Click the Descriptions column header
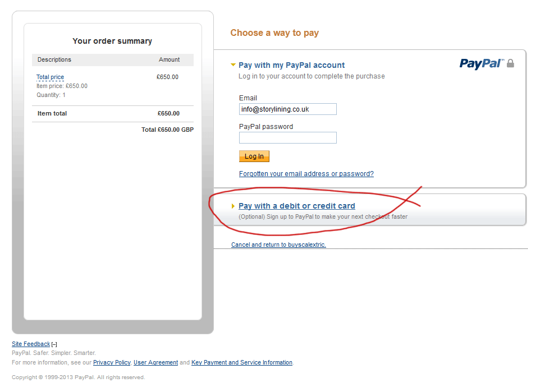The height and width of the screenshot is (392, 554). (54, 59)
